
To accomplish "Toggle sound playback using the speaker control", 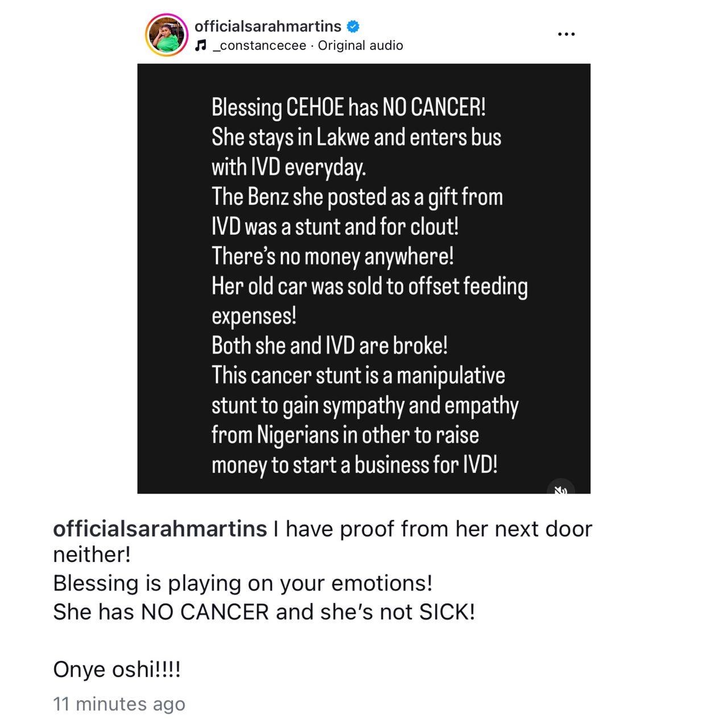I will click(x=561, y=490).
